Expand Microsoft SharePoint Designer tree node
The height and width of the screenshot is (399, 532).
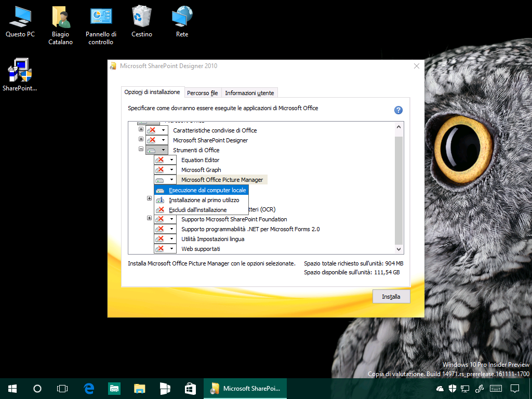coord(141,139)
